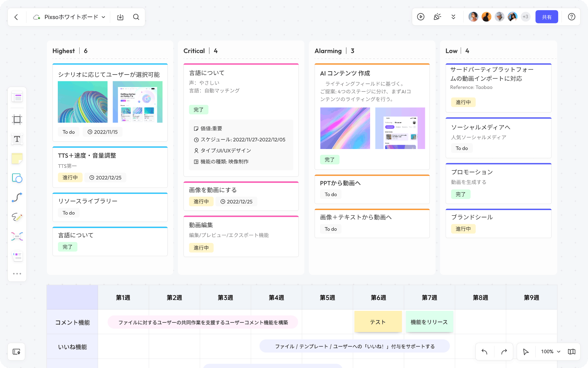Open the minimap book icon
The image size is (588, 368).
point(571,352)
